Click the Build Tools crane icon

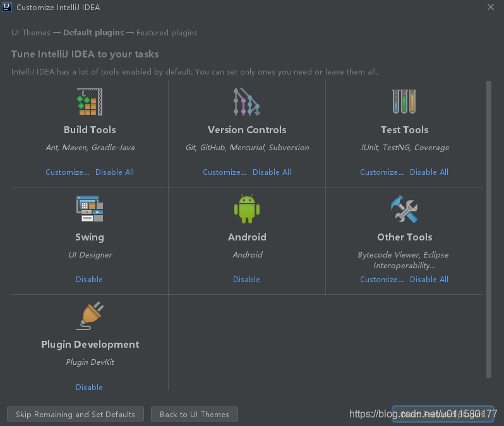tap(90, 102)
